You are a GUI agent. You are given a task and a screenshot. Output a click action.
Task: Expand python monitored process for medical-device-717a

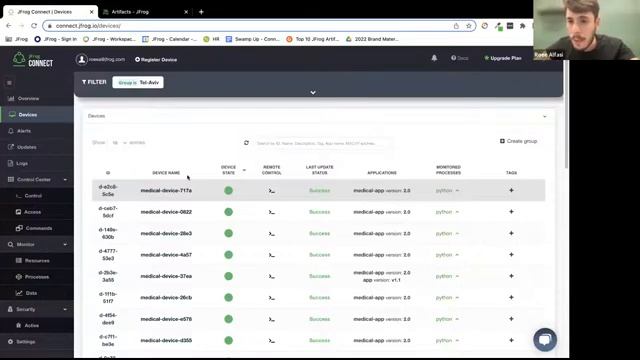pos(457,191)
